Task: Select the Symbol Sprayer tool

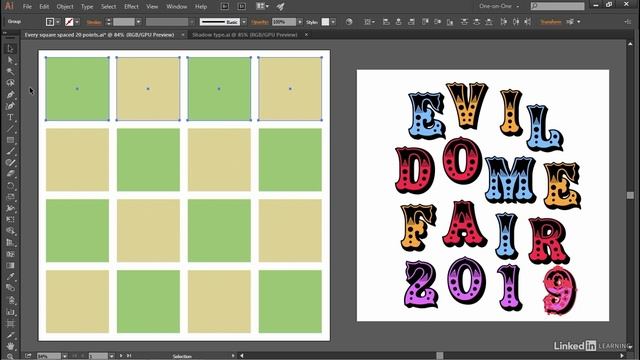Action: 10,301
